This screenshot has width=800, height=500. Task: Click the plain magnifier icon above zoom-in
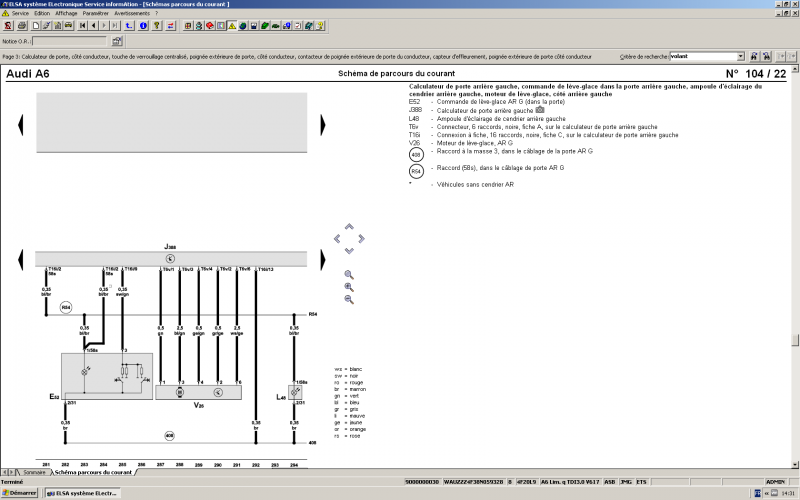349,275
